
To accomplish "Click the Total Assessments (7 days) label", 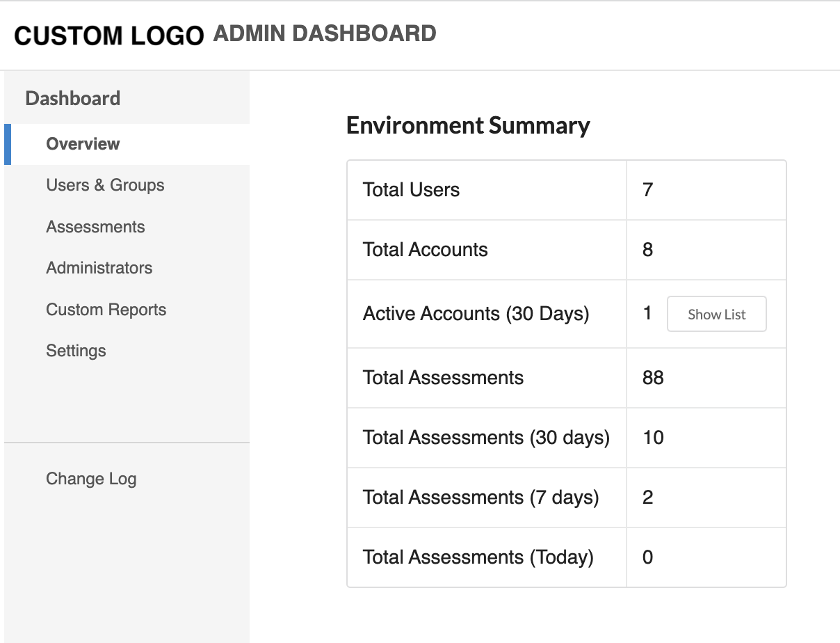I will pos(480,498).
